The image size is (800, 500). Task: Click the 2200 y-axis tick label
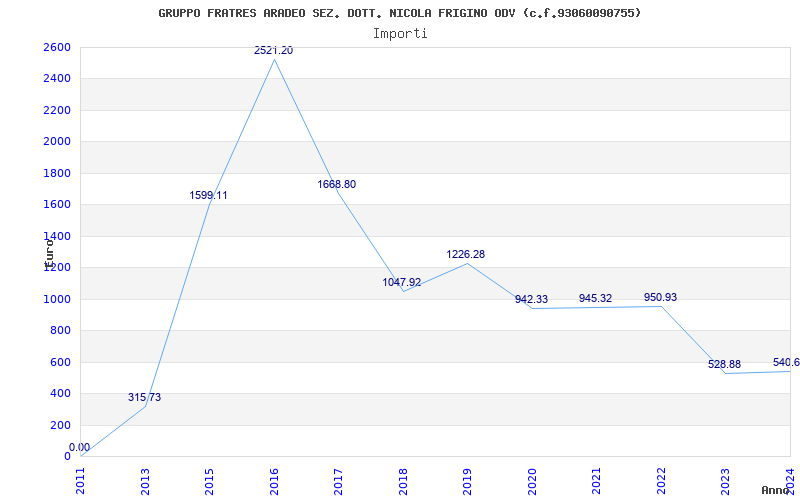click(x=57, y=110)
